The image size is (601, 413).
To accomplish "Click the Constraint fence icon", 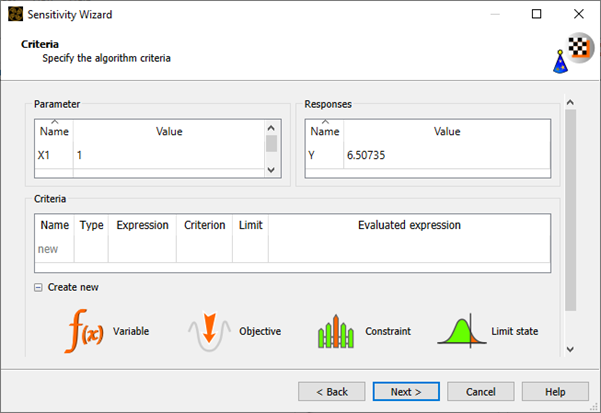I will tap(336, 331).
